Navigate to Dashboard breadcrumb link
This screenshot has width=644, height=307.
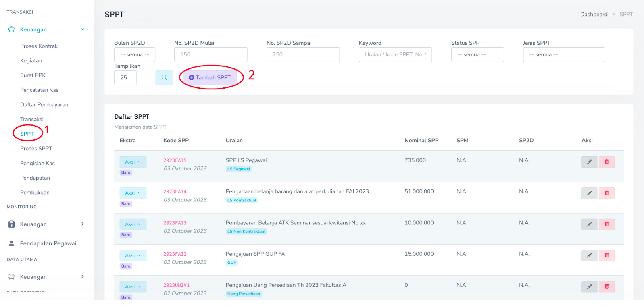click(x=594, y=14)
